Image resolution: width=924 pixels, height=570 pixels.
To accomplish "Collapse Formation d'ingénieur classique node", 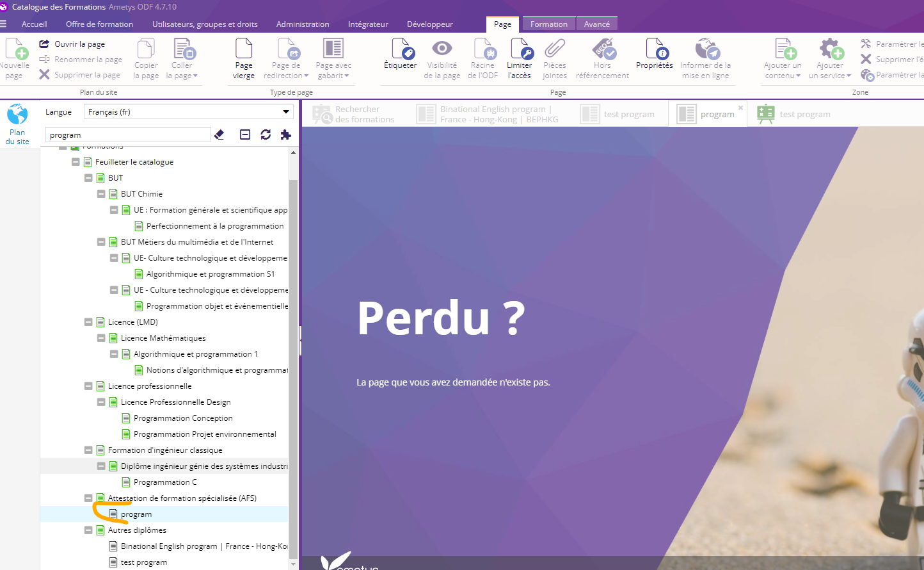I will tap(88, 450).
